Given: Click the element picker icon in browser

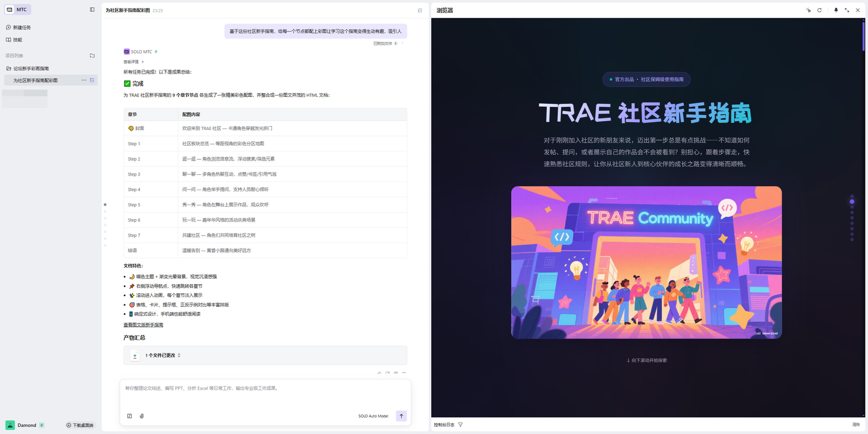Looking at the screenshot, I should click(x=808, y=10).
